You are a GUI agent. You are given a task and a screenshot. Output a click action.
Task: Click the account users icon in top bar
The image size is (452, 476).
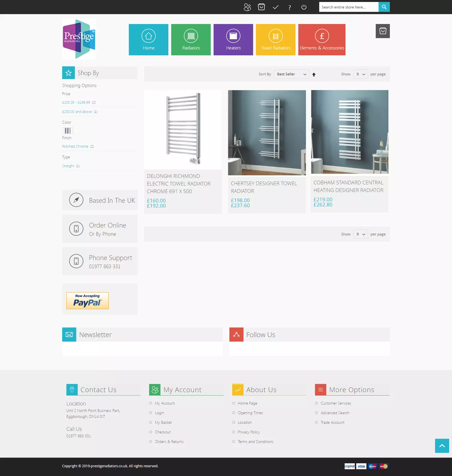point(247,7)
